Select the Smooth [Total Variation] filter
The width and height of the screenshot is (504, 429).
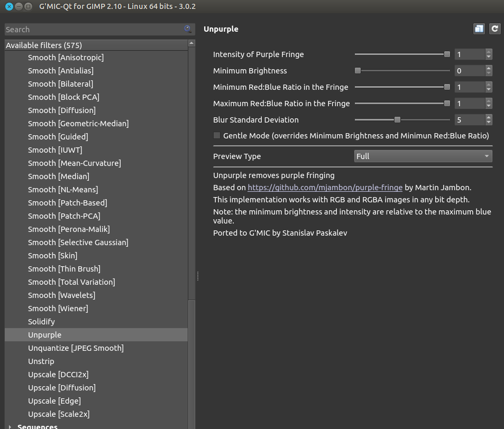(96, 282)
